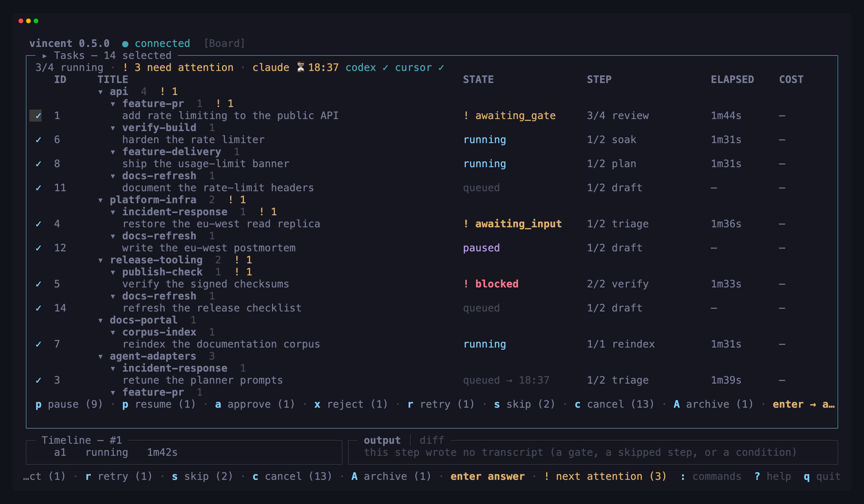Toggle selection checkmark for task 7
The image size is (864, 504).
(x=38, y=345)
